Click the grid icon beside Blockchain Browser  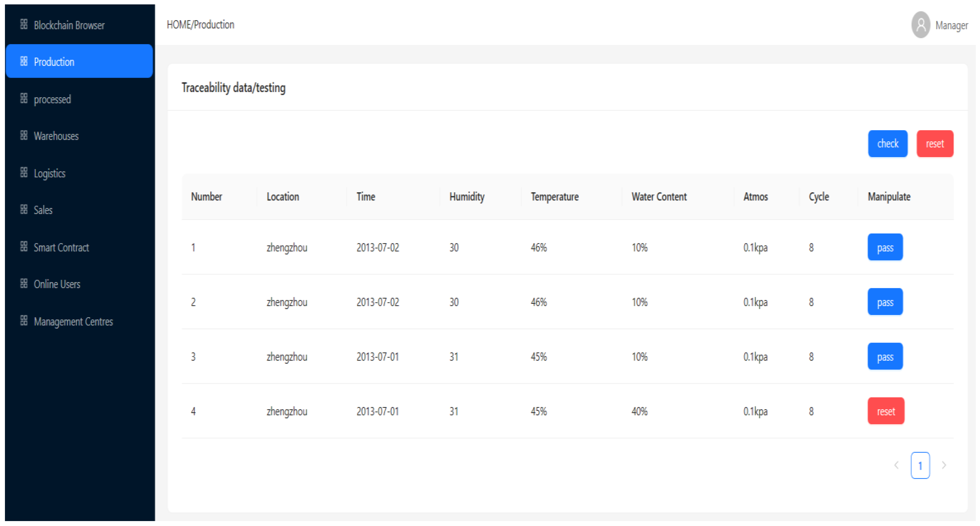[24, 24]
